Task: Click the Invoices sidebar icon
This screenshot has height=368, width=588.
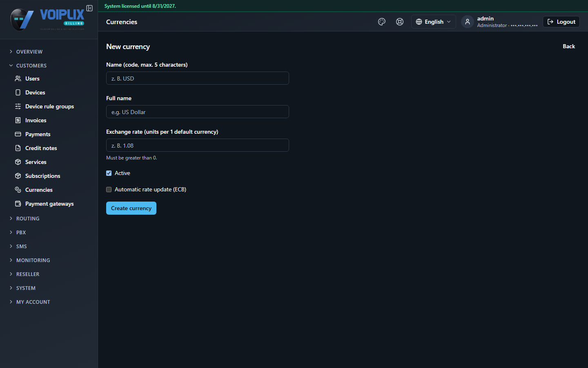Action: click(x=18, y=120)
